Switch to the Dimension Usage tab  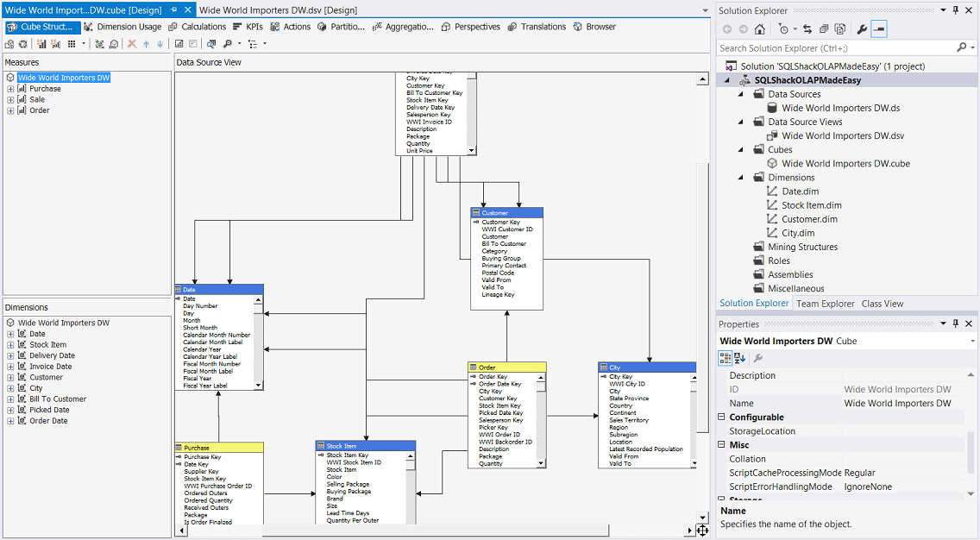pyautogui.click(x=122, y=27)
